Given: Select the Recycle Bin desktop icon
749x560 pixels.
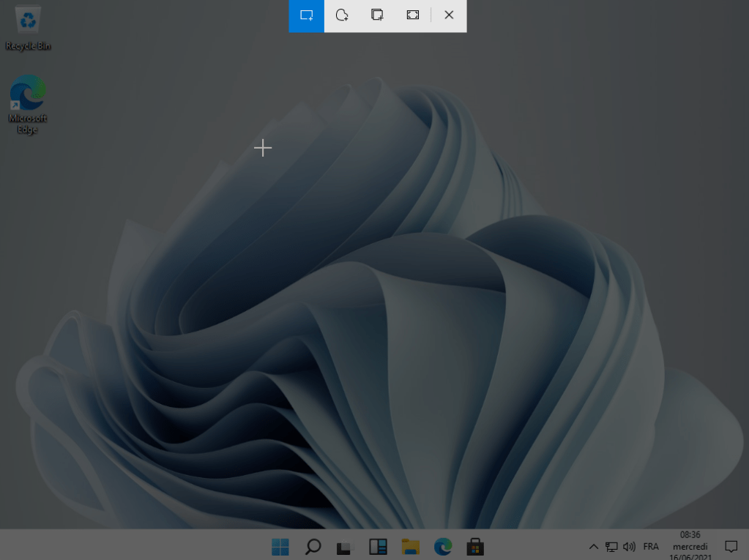Looking at the screenshot, I should (28, 29).
